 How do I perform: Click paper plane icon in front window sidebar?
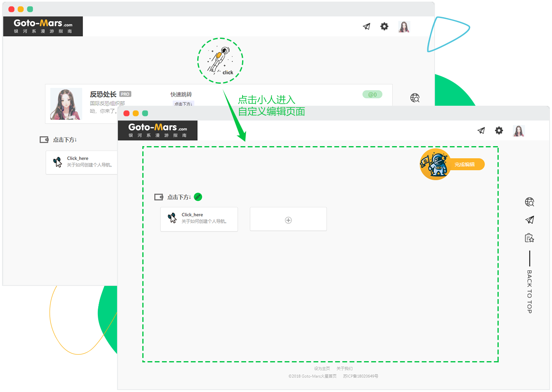tap(530, 220)
